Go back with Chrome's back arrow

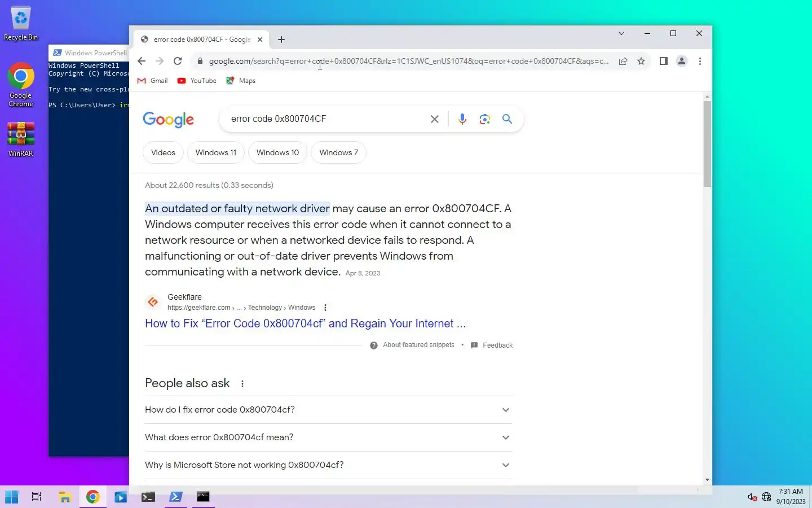(142, 61)
